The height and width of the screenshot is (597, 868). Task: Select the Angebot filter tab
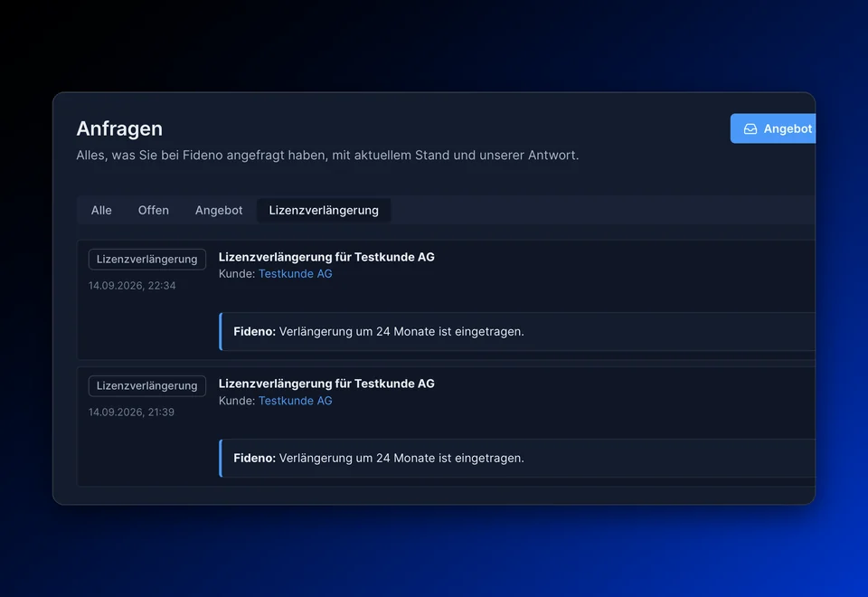coord(219,211)
